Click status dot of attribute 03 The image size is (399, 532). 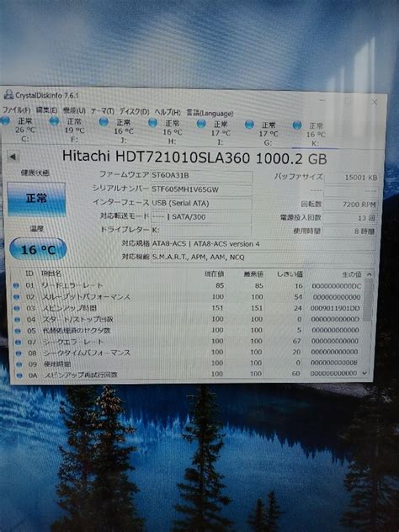16,308
